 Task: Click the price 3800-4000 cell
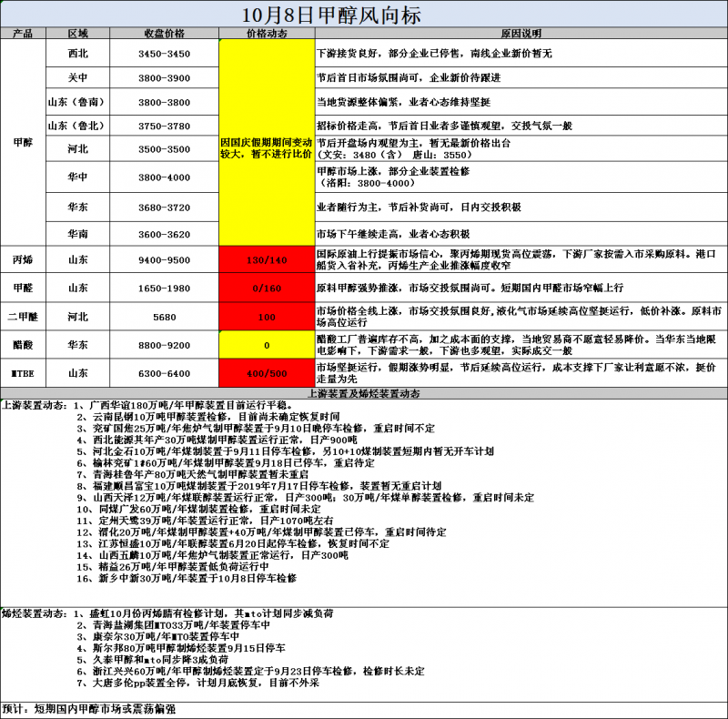click(x=164, y=177)
